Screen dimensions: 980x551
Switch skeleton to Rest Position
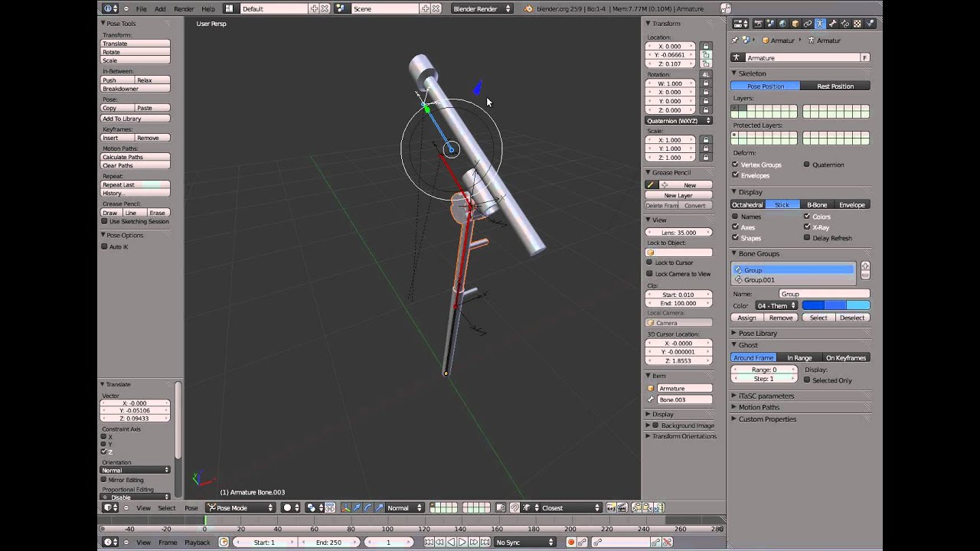(835, 86)
